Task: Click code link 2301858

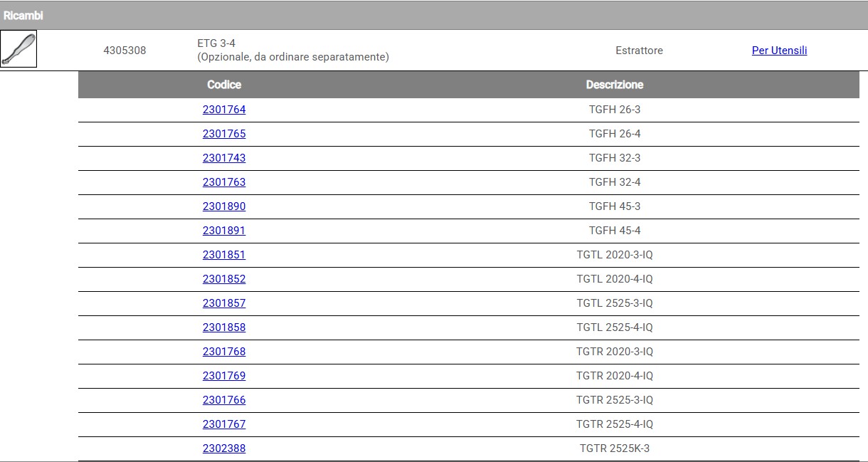Action: tap(224, 327)
